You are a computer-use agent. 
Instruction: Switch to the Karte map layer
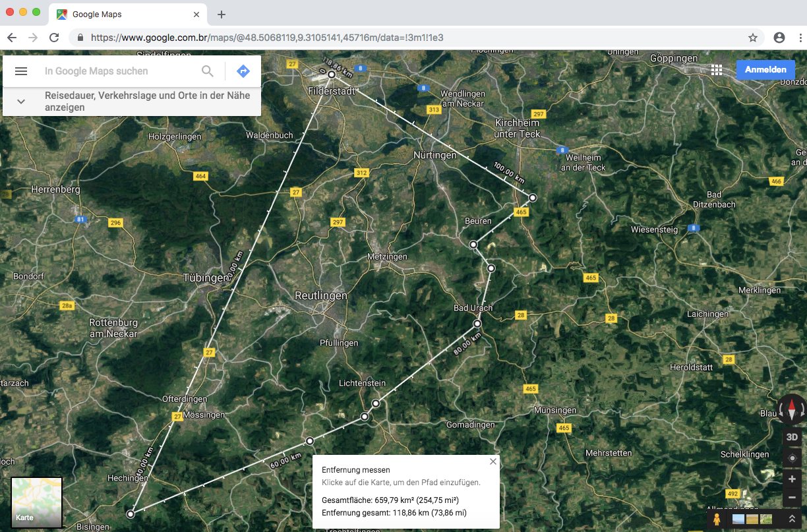(x=37, y=503)
